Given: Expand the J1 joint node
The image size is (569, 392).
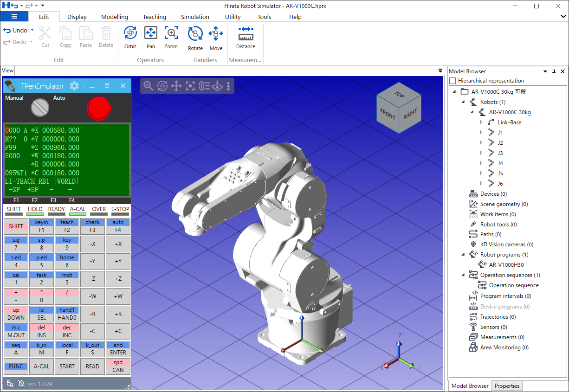Looking at the screenshot, I should click(x=481, y=133).
